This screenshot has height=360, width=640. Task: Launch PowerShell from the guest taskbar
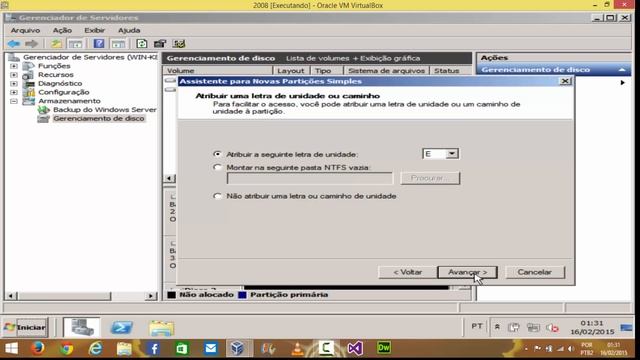coord(122,327)
